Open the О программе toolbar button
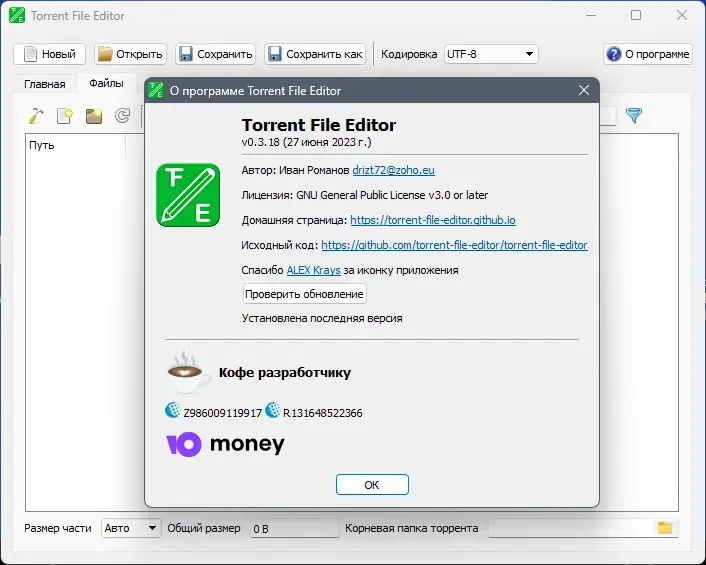Screen dimensions: 706x565 pos(648,54)
